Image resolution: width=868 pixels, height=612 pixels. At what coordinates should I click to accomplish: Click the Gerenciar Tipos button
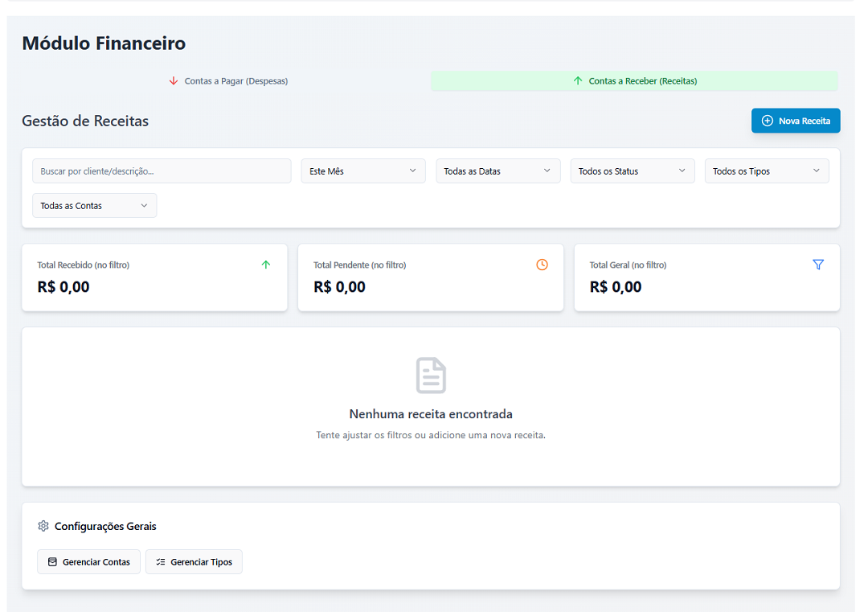point(194,561)
